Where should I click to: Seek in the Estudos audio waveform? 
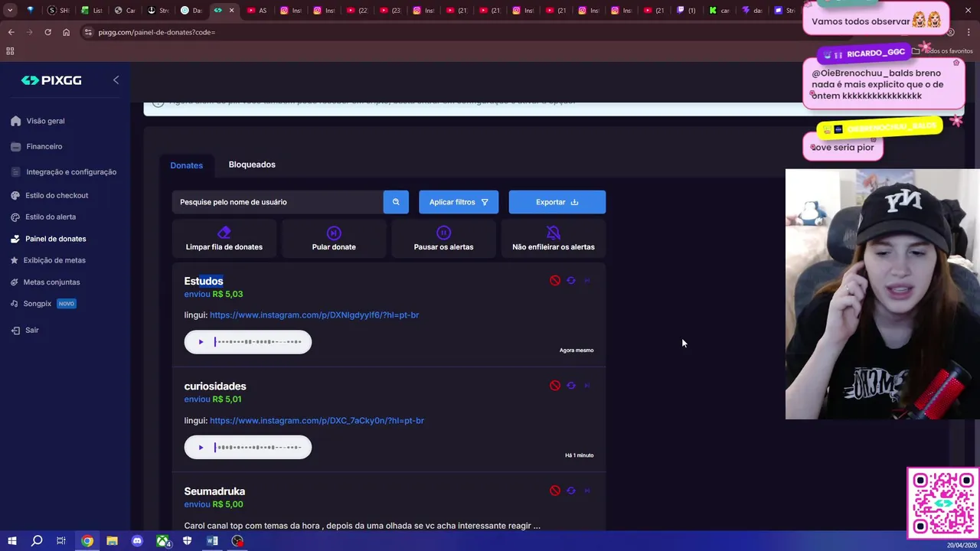tap(259, 342)
